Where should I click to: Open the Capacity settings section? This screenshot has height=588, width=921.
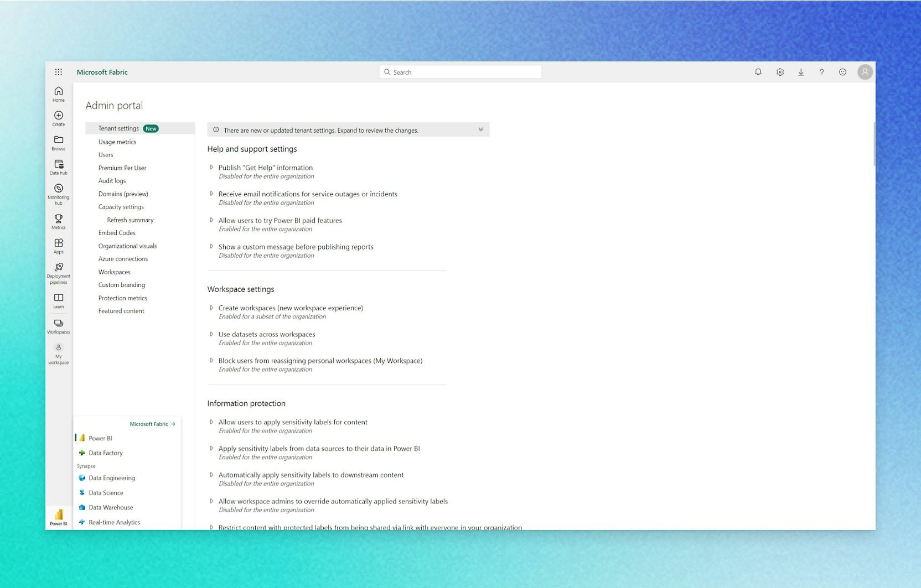coord(121,206)
